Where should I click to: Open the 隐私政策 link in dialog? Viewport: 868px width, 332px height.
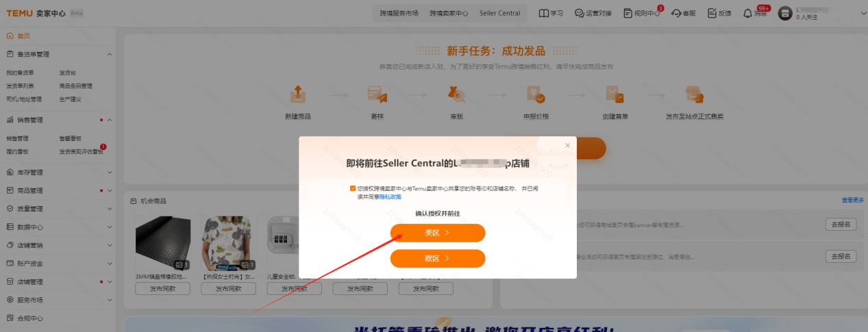390,196
